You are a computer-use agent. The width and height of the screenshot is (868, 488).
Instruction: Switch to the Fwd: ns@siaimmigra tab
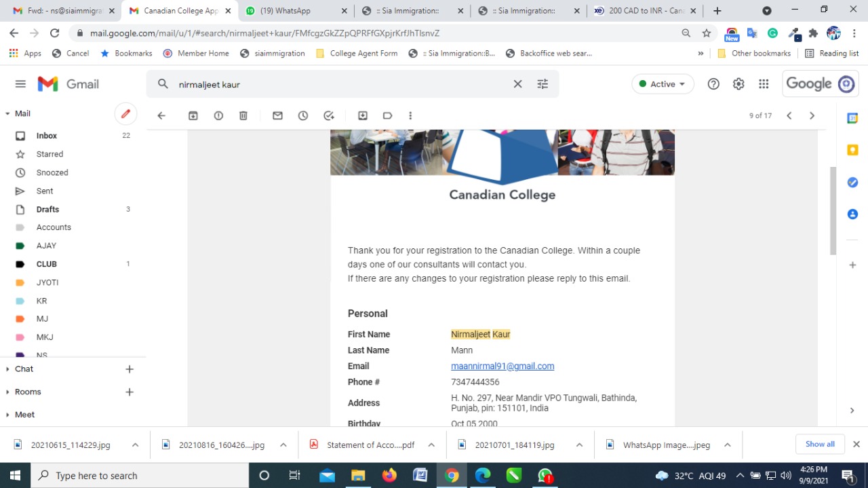pos(64,11)
